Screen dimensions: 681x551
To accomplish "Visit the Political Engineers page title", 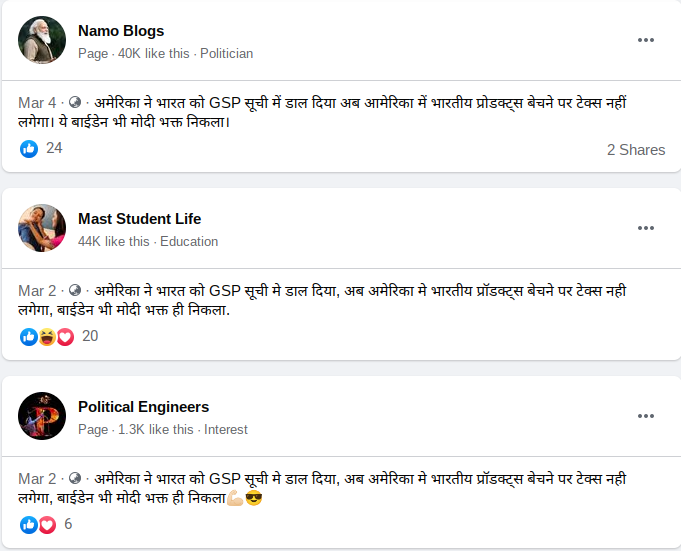I will (143, 407).
